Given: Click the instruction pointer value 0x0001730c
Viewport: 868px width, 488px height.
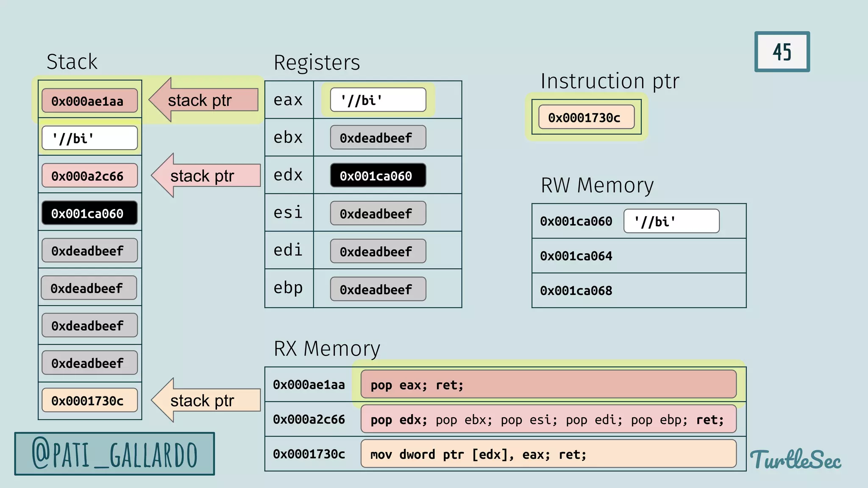Looking at the screenshot, I should click(586, 117).
